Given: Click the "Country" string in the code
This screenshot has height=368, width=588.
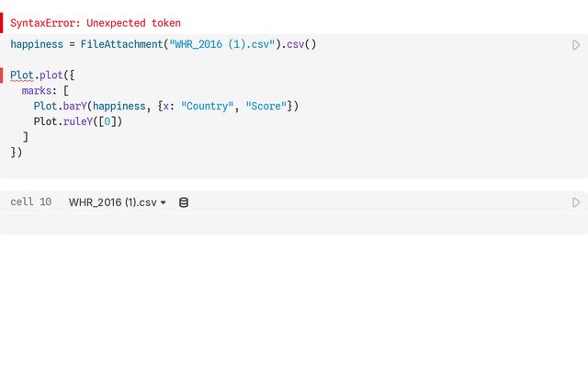Looking at the screenshot, I should (208, 107).
